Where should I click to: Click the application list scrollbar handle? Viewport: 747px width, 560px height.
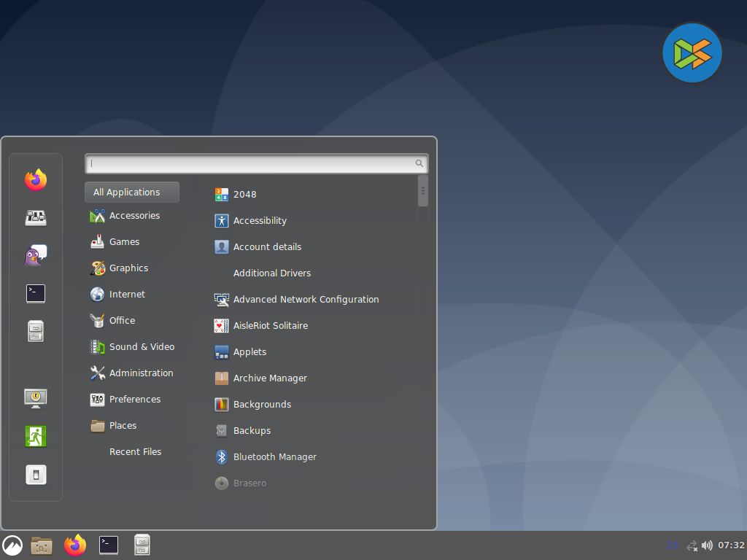pyautogui.click(x=423, y=191)
